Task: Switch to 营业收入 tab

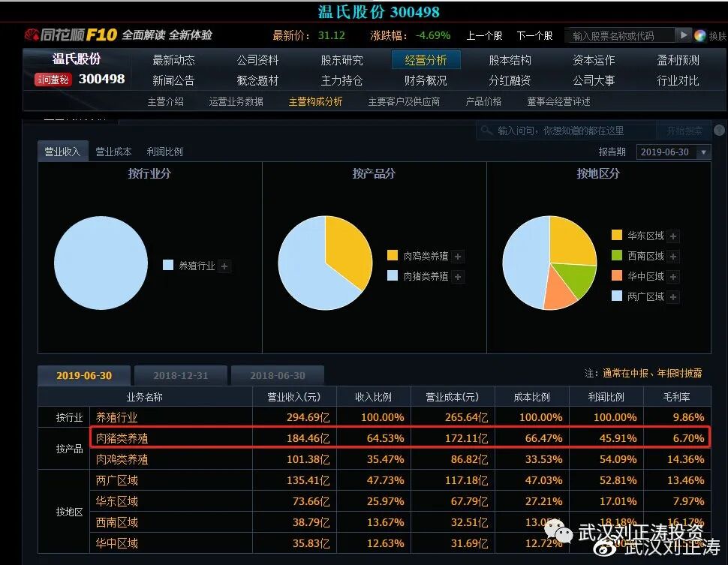Action: [x=63, y=152]
